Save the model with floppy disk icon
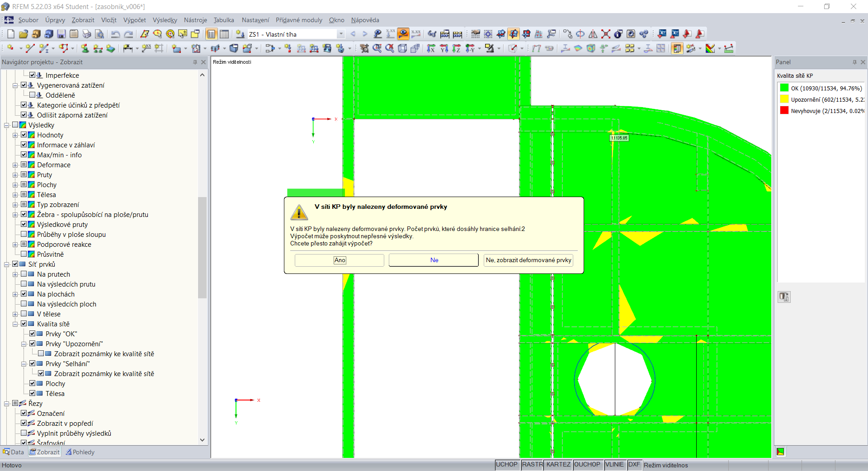The height and width of the screenshot is (471, 868). (x=61, y=34)
